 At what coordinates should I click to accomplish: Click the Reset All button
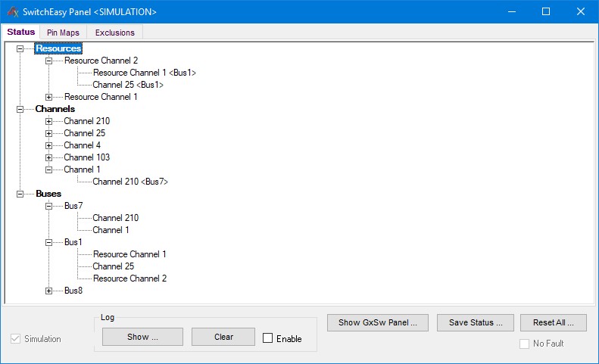553,322
